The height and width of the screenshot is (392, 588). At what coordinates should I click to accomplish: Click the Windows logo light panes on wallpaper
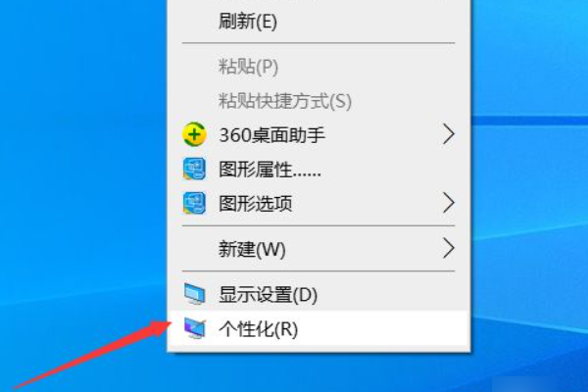point(529,187)
